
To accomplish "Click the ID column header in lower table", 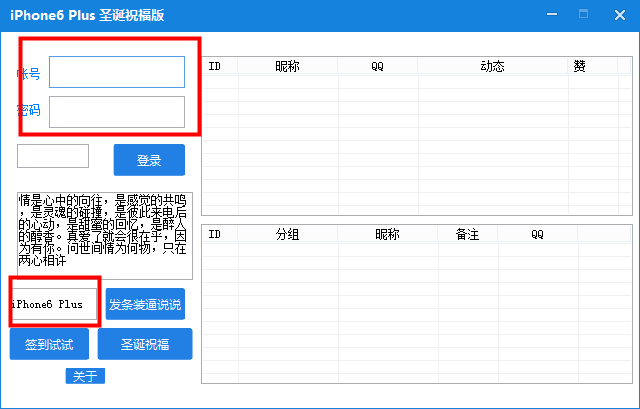I will (x=220, y=234).
